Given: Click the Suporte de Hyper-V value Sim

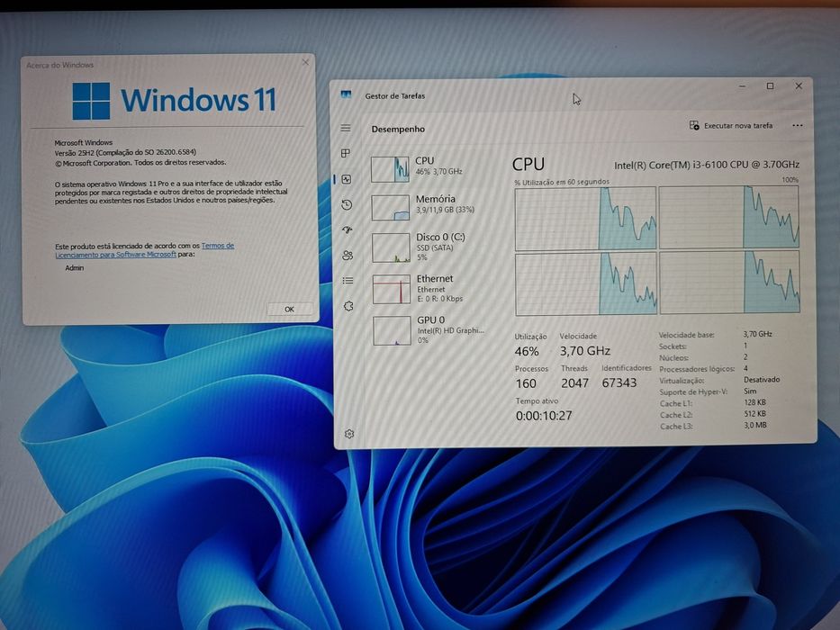Looking at the screenshot, I should tap(750, 391).
